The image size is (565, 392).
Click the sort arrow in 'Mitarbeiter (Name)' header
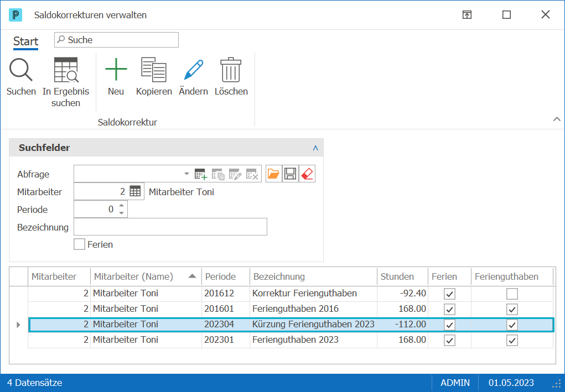[x=192, y=276]
